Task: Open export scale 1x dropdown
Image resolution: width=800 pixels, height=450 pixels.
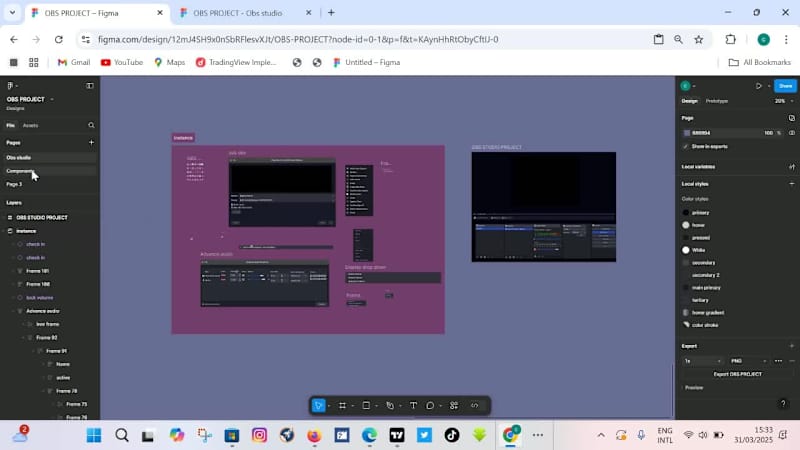Action: click(703, 361)
